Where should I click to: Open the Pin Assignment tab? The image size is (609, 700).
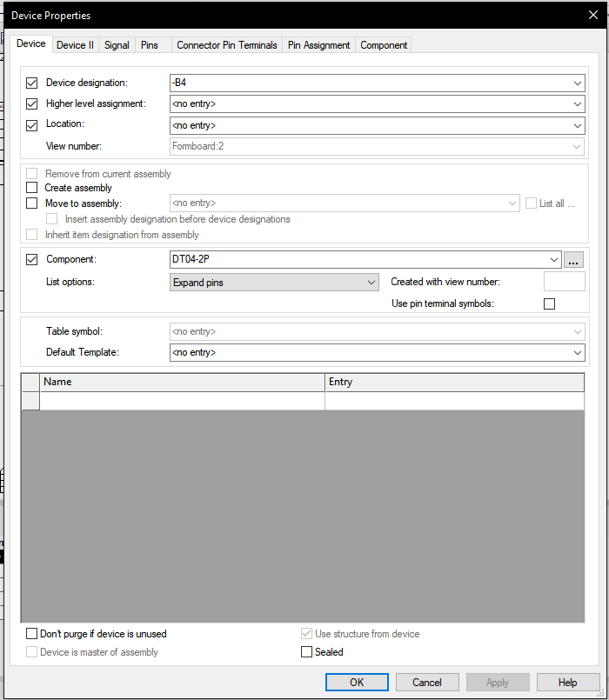(318, 45)
